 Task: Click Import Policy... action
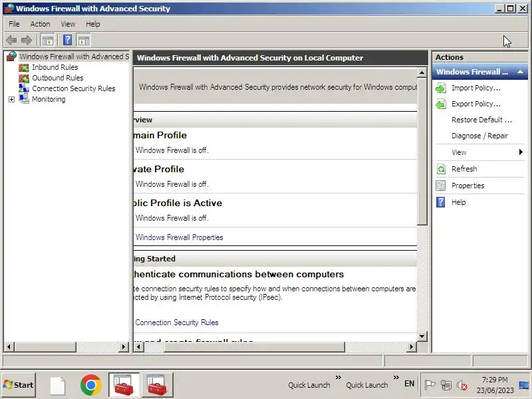click(476, 88)
